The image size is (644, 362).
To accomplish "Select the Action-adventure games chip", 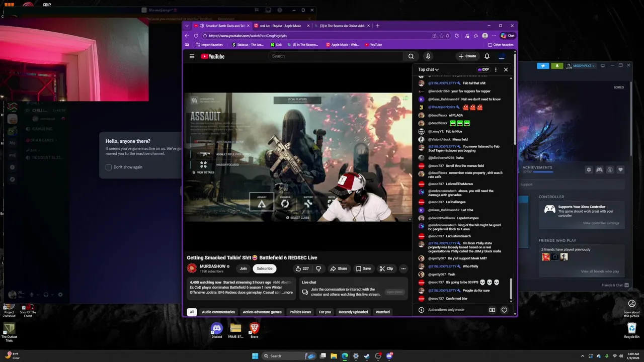I will pyautogui.click(x=262, y=312).
